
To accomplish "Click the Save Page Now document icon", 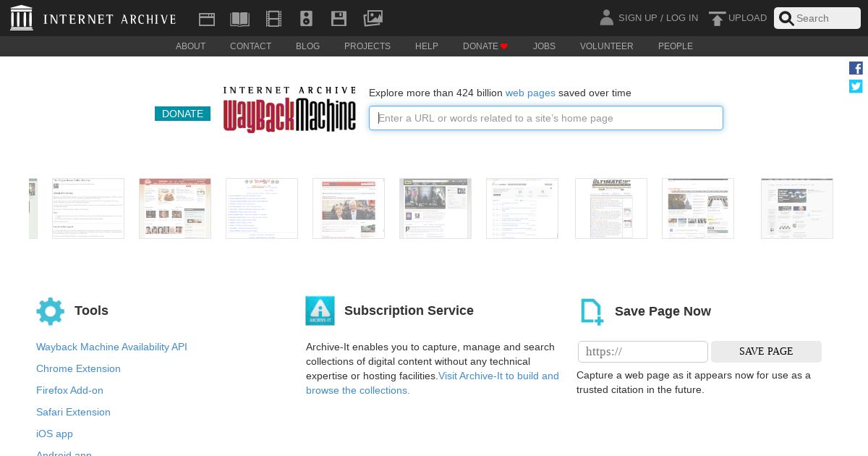I will pyautogui.click(x=592, y=312).
